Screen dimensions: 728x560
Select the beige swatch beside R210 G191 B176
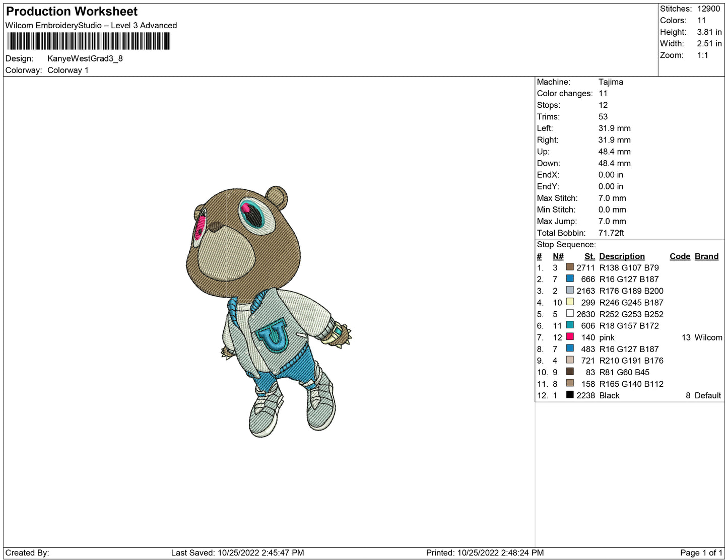(570, 360)
